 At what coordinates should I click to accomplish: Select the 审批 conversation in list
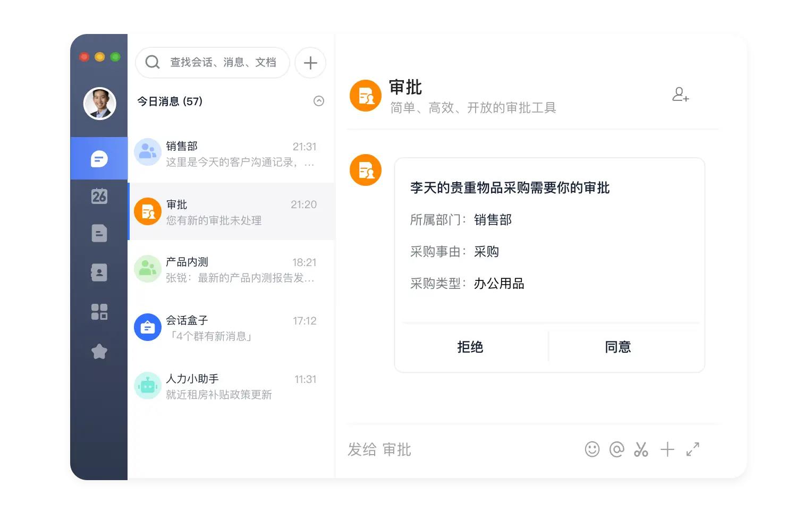231,211
